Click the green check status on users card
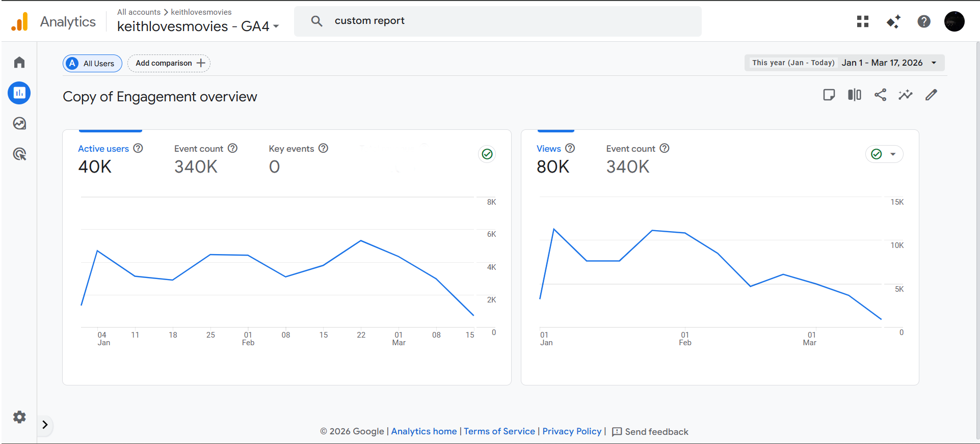 click(x=487, y=154)
